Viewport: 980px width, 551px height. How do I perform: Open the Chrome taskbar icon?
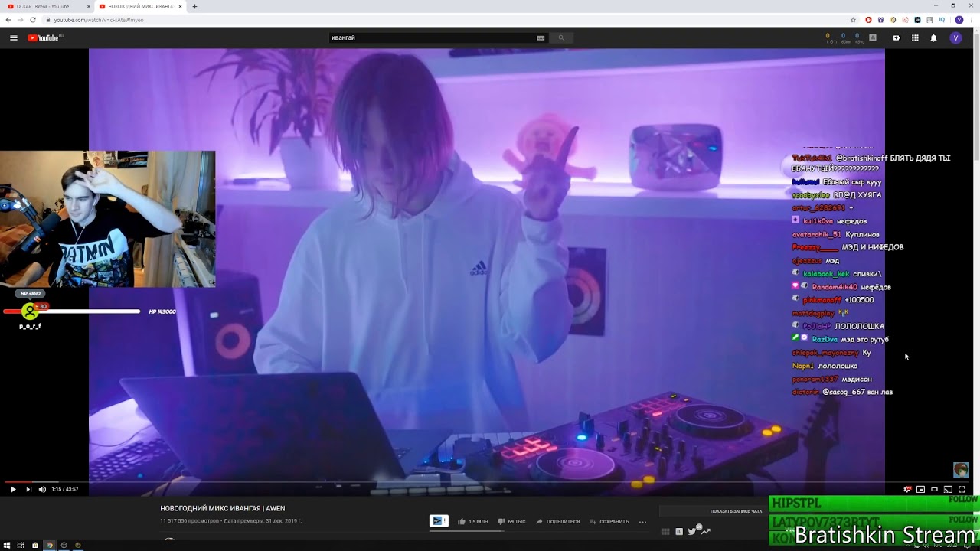point(50,546)
